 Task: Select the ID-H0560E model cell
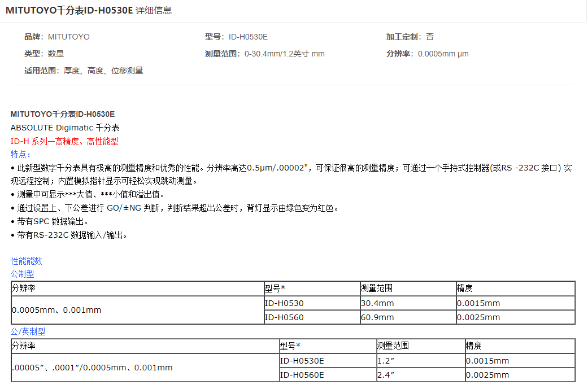pyautogui.click(x=302, y=375)
